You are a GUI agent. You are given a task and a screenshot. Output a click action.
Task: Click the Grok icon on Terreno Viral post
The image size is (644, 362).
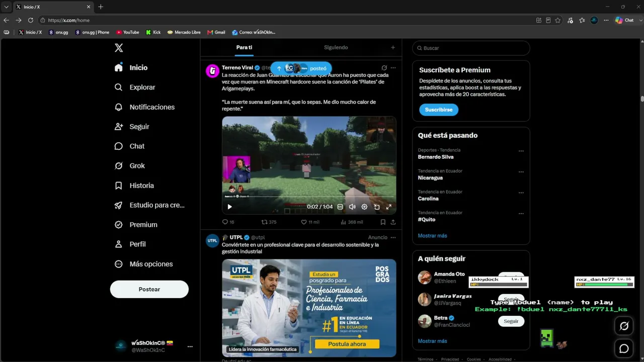point(384,68)
